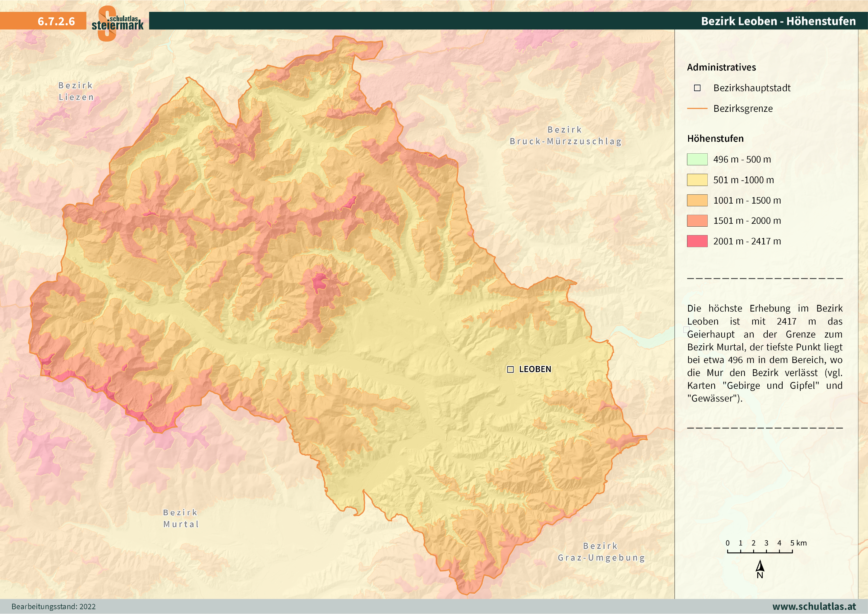This screenshot has width=868, height=614.
Task: Click the orange Bezirksgrenze legend line
Action: [x=697, y=109]
